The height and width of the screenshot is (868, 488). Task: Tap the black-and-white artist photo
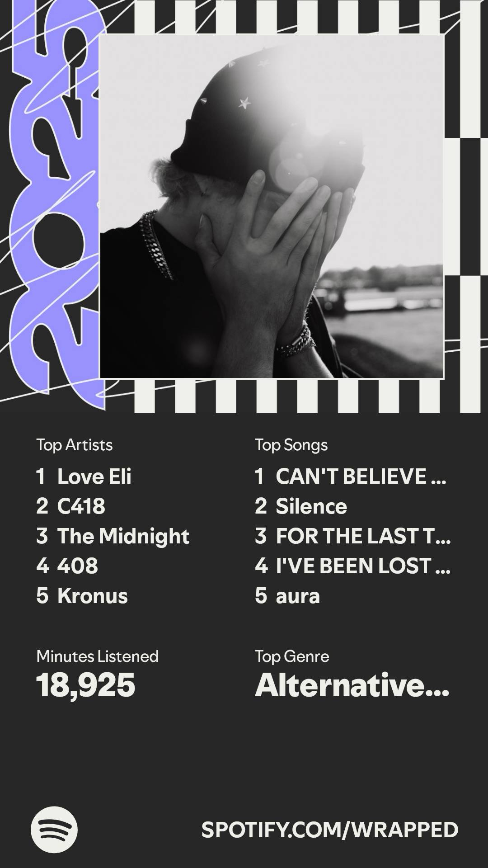click(x=272, y=206)
